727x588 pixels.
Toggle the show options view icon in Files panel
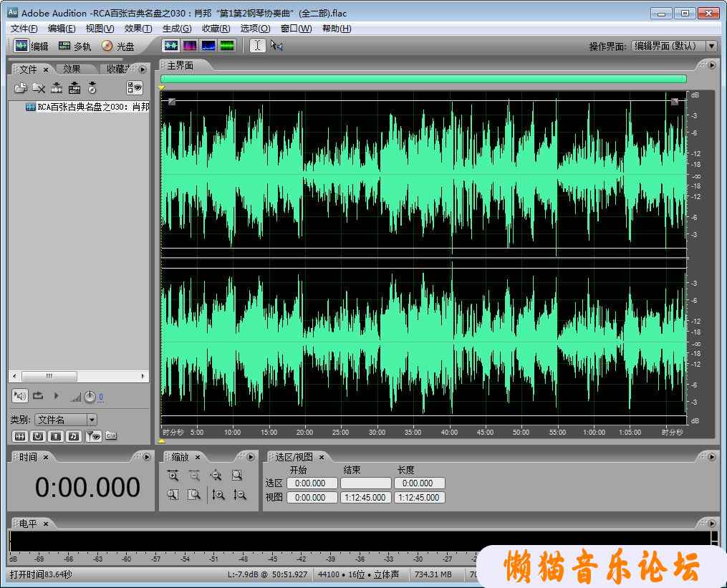[135, 87]
